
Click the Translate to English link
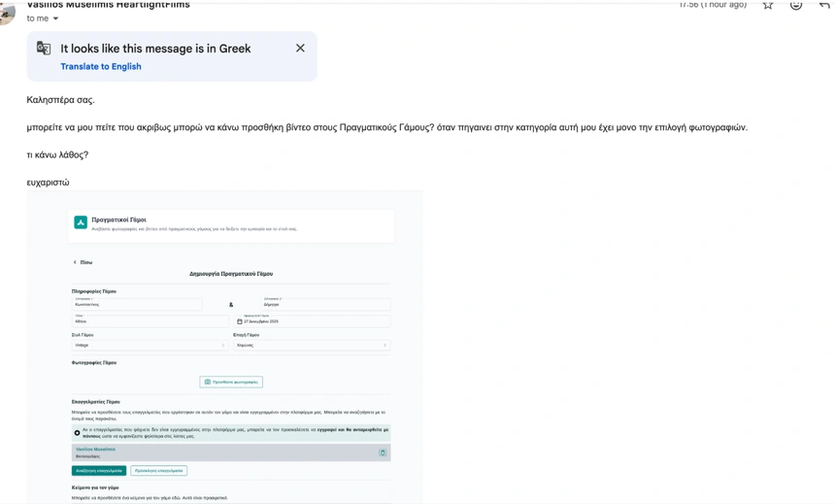point(101,67)
